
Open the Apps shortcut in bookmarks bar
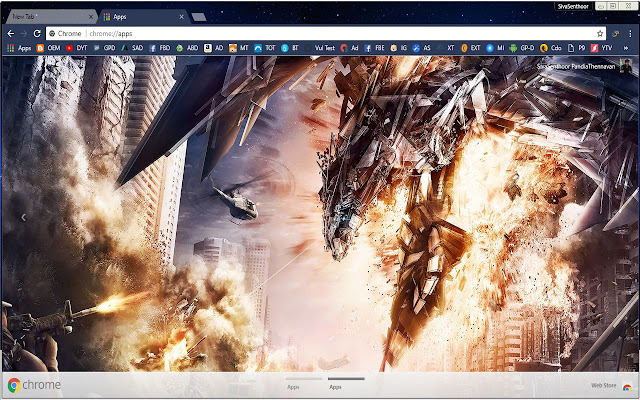pyautogui.click(x=19, y=48)
